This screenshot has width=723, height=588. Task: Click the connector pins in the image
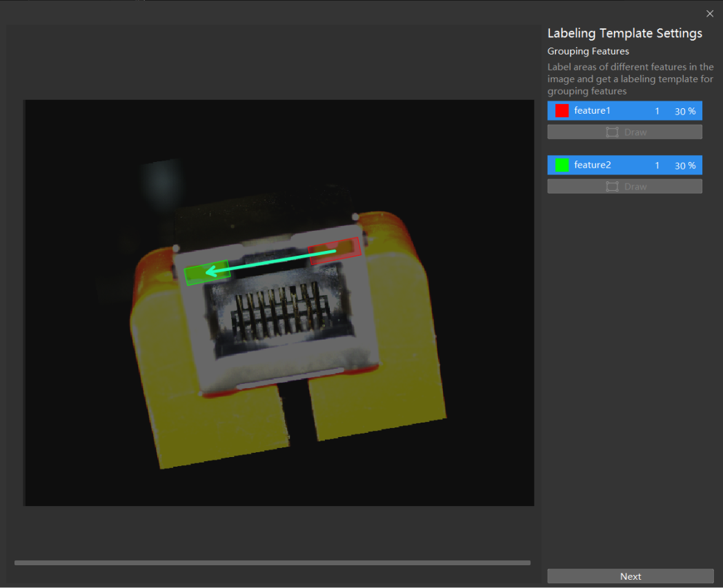[279, 314]
